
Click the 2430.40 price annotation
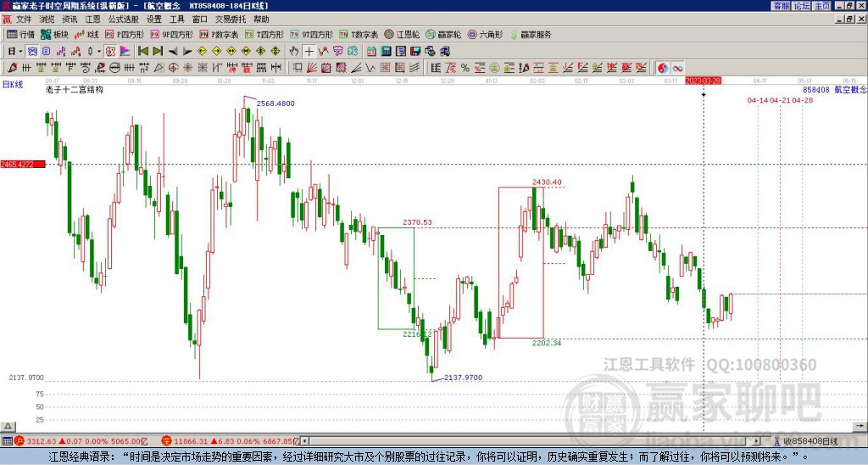click(x=547, y=182)
